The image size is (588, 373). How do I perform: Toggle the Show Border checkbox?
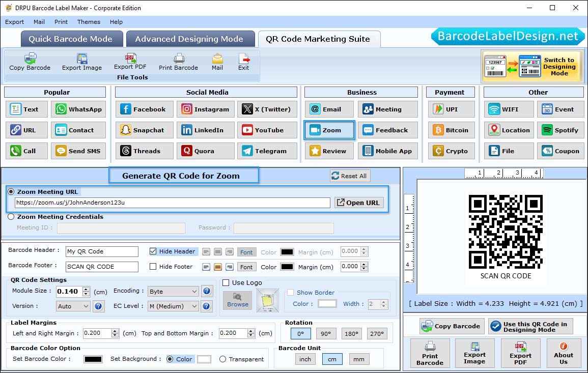coord(291,293)
